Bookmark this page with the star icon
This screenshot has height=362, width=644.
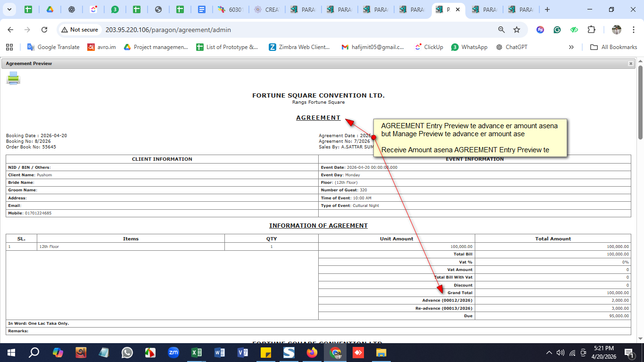coord(517,30)
